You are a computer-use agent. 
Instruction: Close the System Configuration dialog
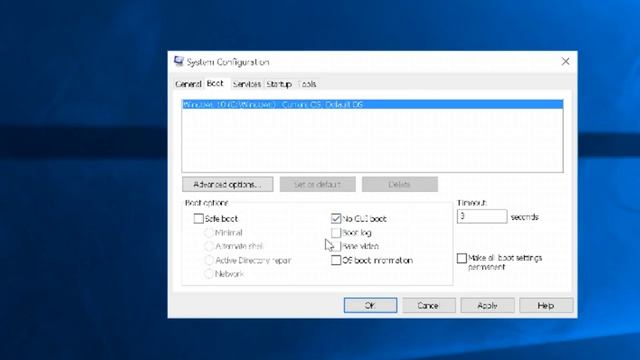[565, 62]
